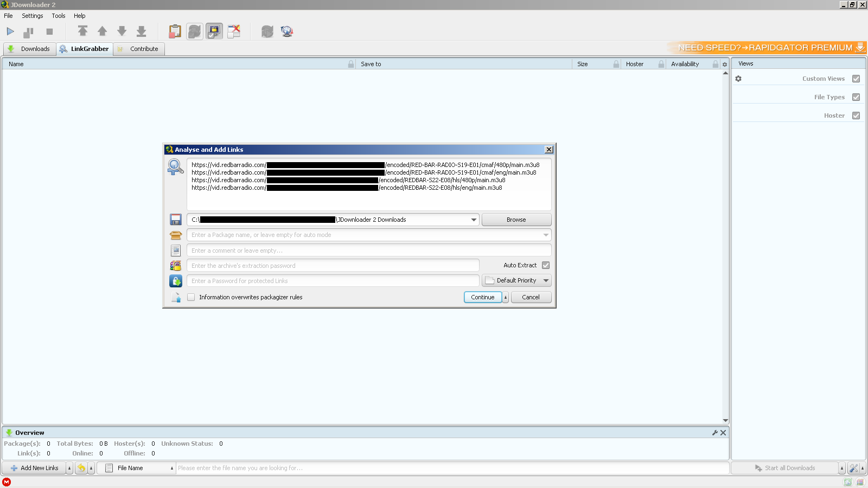Image resolution: width=868 pixels, height=488 pixels.
Task: Click the download password padlock icon
Action: point(176,281)
